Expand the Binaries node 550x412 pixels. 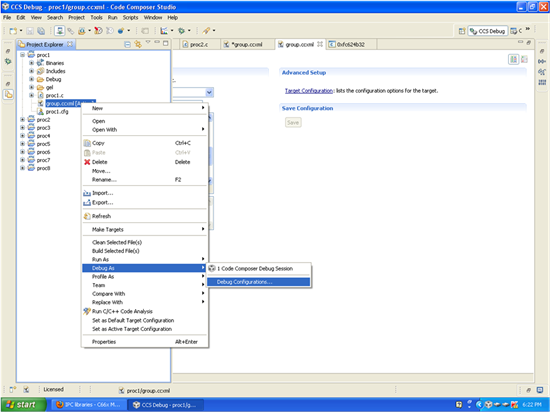32,63
